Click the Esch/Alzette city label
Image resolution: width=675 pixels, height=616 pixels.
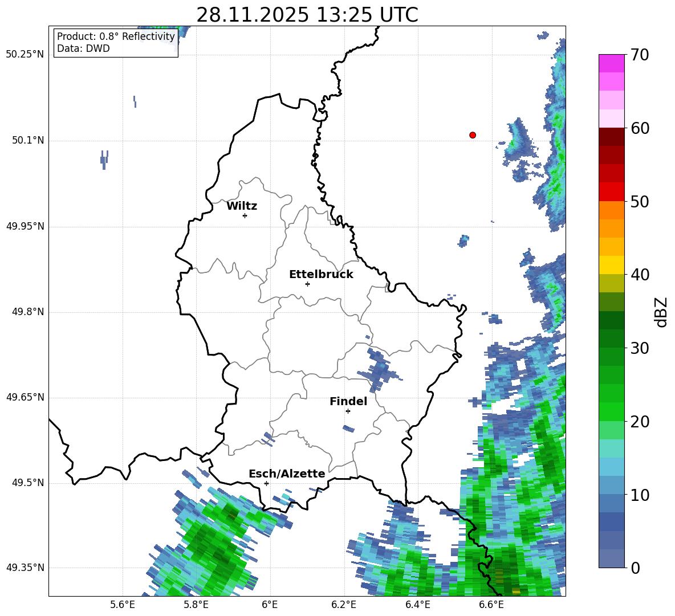pyautogui.click(x=287, y=474)
